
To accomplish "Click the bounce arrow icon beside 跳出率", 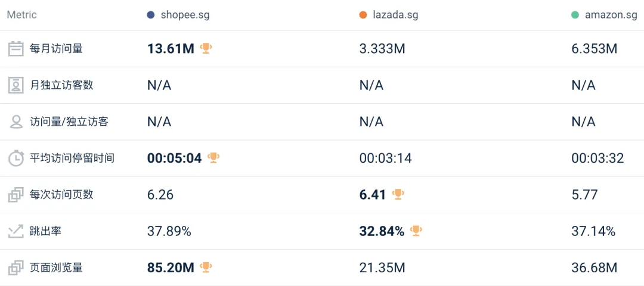I will 16,231.
